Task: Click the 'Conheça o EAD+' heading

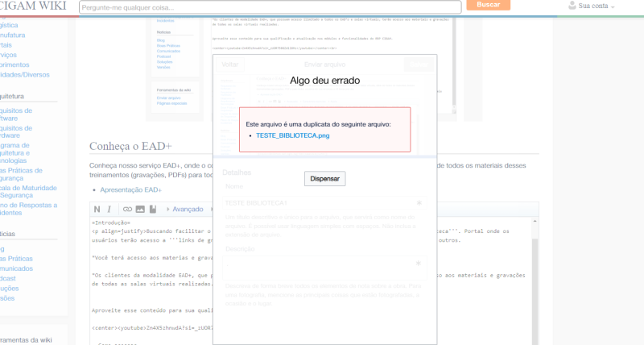Action: pyautogui.click(x=130, y=146)
